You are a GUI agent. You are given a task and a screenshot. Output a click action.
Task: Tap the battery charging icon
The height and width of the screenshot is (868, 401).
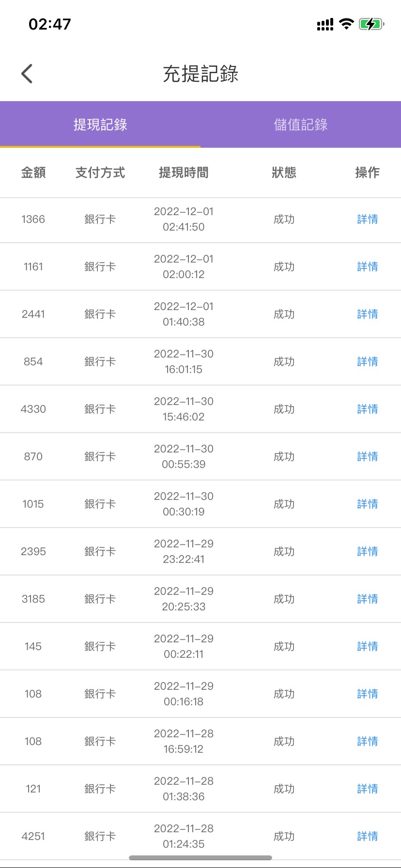(x=371, y=24)
